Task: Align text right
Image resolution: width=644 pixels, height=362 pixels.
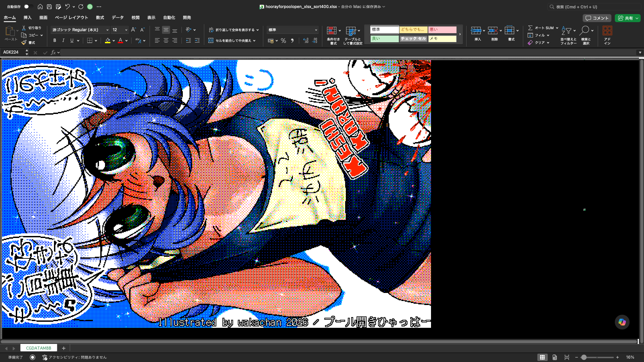Action: coord(175,41)
